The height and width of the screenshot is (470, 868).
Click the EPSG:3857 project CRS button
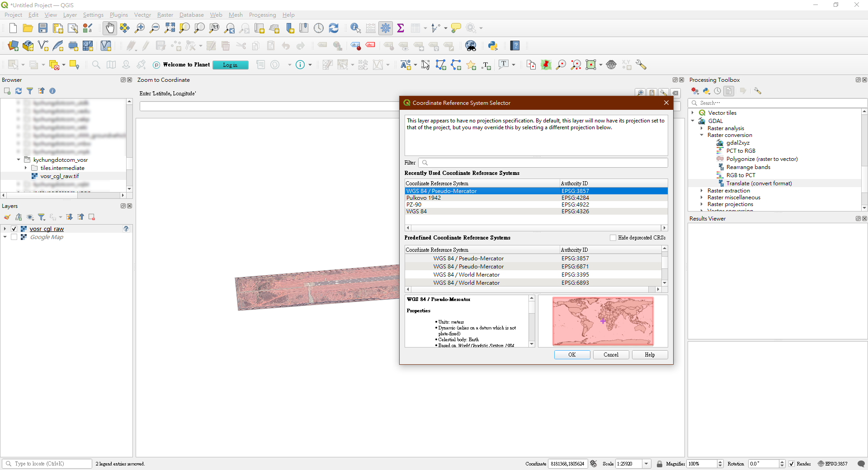tap(832, 464)
